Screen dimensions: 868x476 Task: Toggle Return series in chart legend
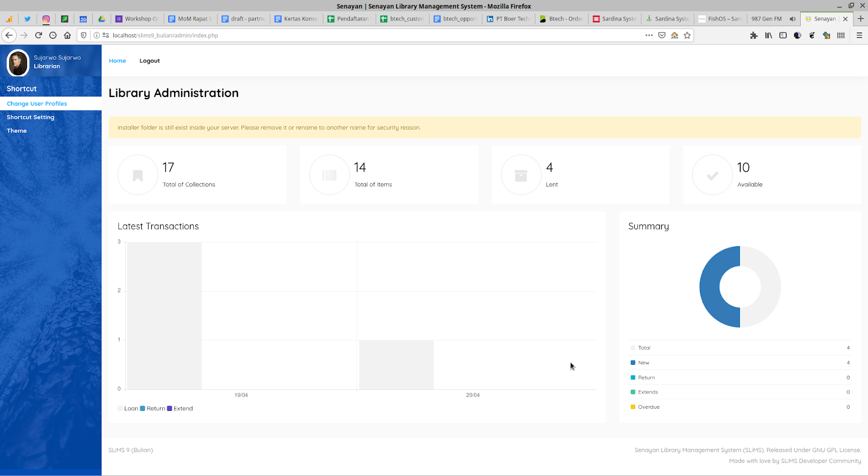[x=152, y=408]
